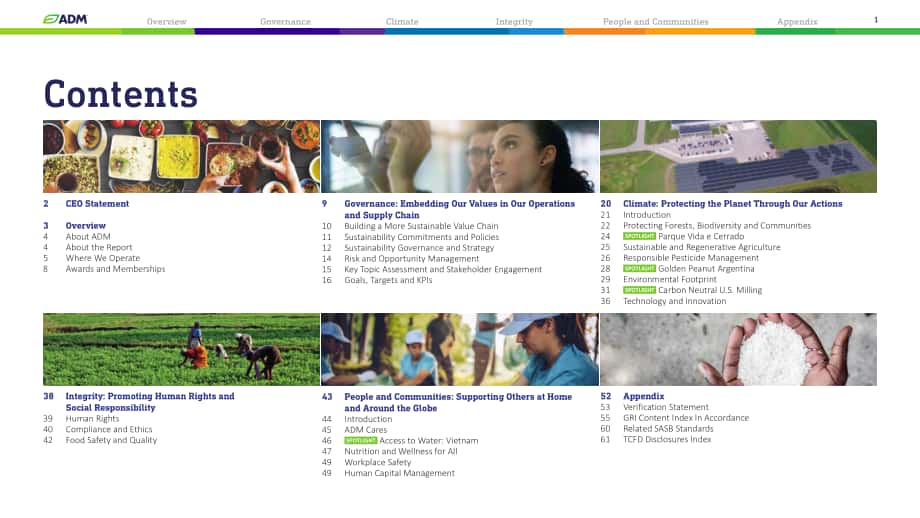Screen dimensions: 920x518
Task: Click Spotlight badge beside Golden Peanut Argentina
Action: tap(639, 269)
